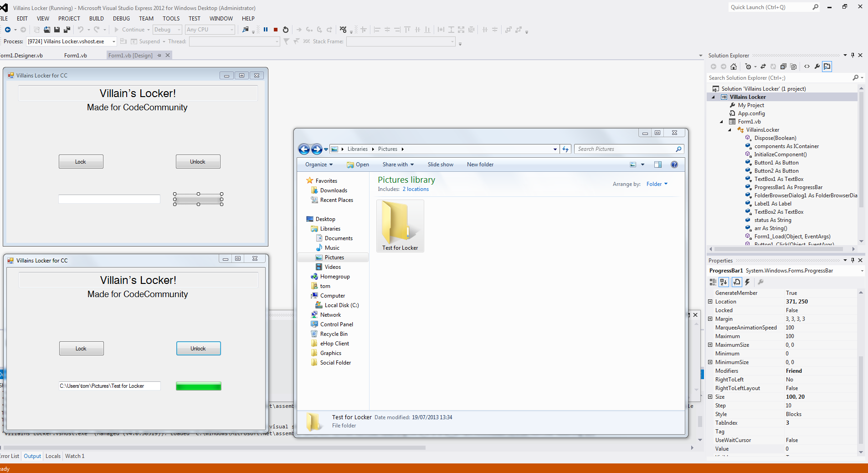Click the forward arrow in the Pictures window

coord(317,149)
